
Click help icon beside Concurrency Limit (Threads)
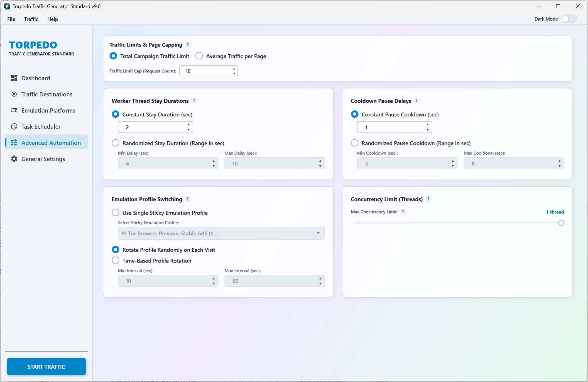[428, 199]
